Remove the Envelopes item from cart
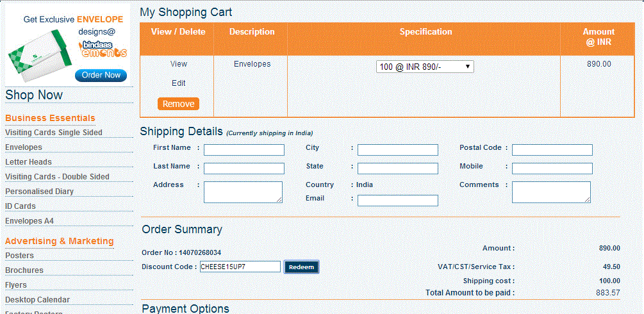 tap(178, 104)
